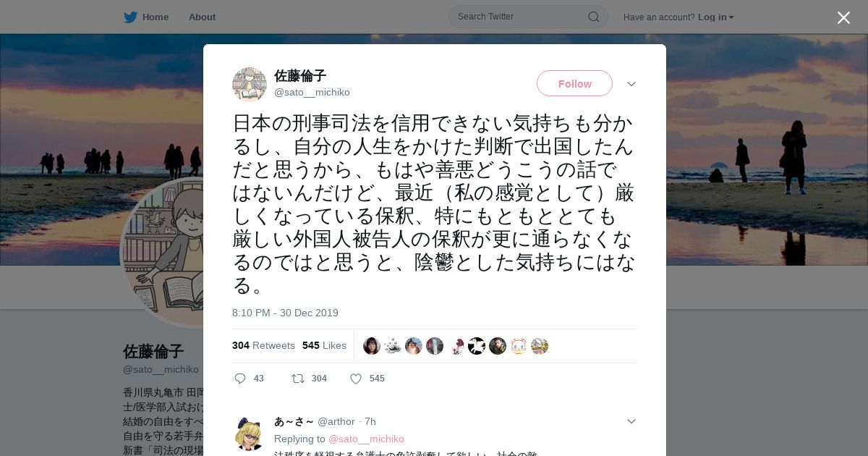View the 545 Likes list

pos(324,345)
